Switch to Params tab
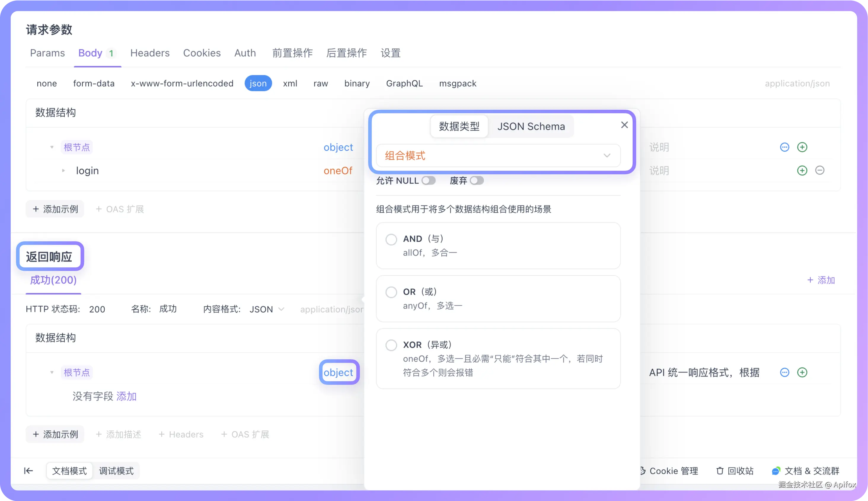This screenshot has width=868, height=501. (x=47, y=53)
